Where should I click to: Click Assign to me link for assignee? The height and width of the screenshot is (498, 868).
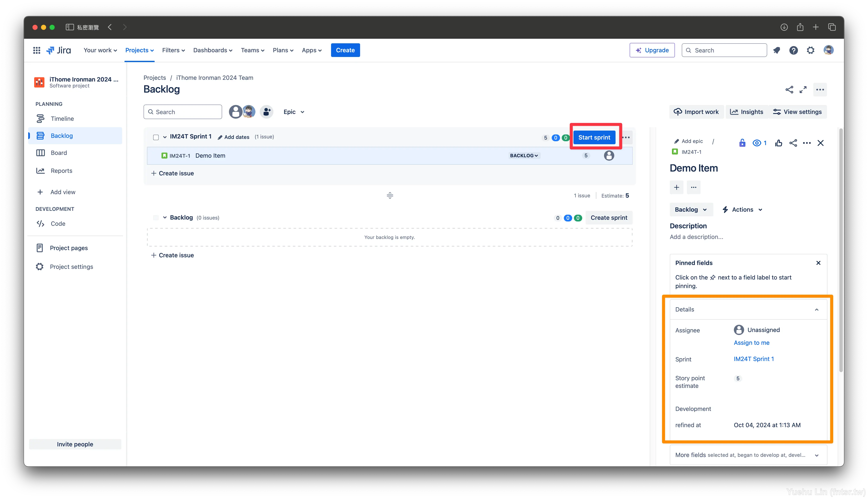point(752,342)
